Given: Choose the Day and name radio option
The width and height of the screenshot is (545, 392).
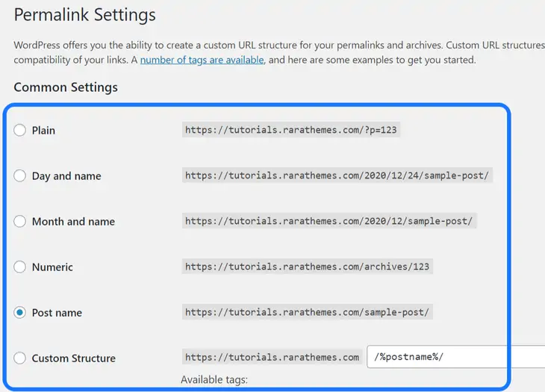Looking at the screenshot, I should (x=19, y=176).
